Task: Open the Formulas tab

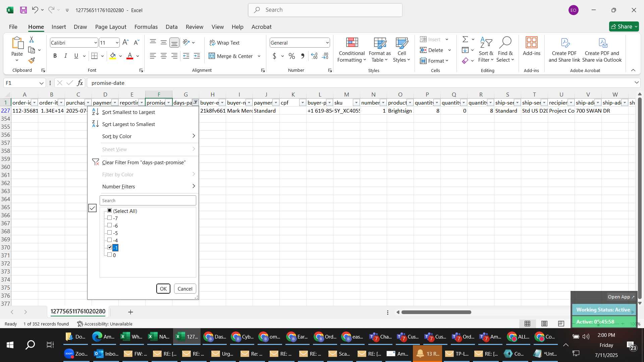Action: [x=146, y=27]
